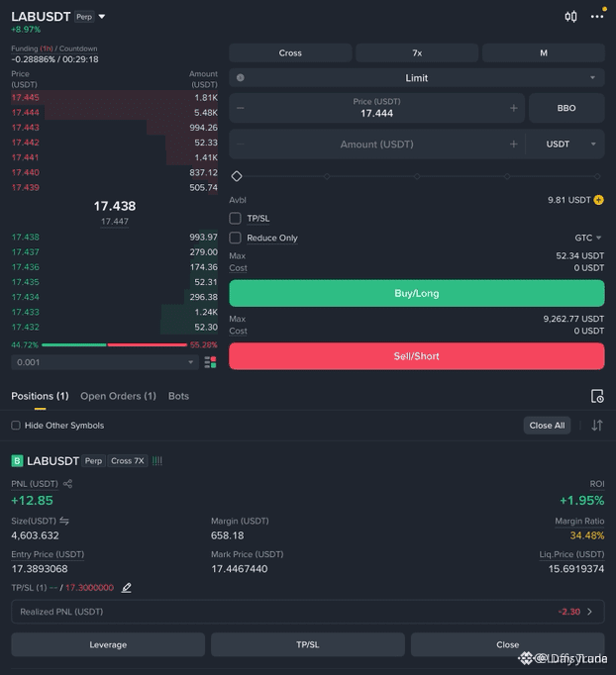Image resolution: width=616 pixels, height=675 pixels.
Task: Click the Amount (USDT) input field
Action: click(377, 145)
